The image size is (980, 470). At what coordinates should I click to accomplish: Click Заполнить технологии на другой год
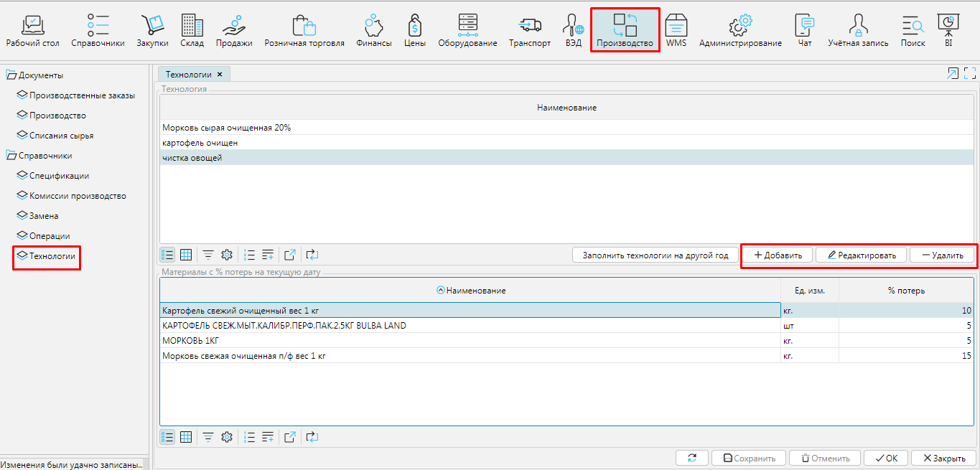pyautogui.click(x=655, y=255)
